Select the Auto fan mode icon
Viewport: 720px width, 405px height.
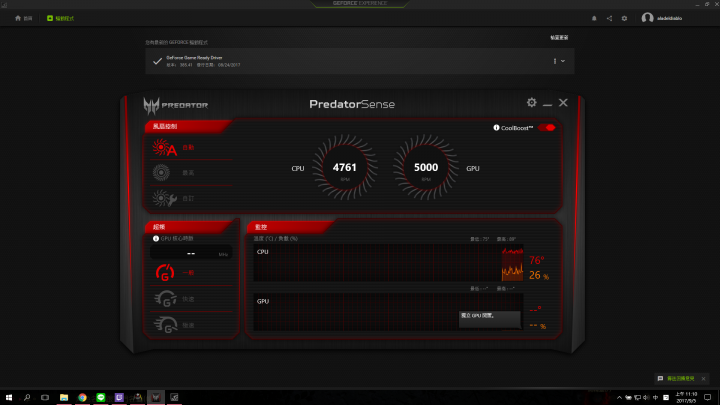click(x=164, y=147)
